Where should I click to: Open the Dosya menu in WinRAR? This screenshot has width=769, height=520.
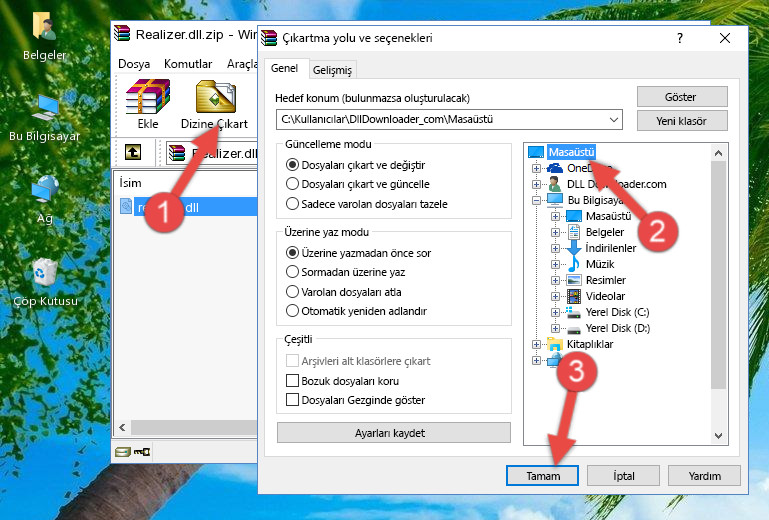tap(134, 64)
